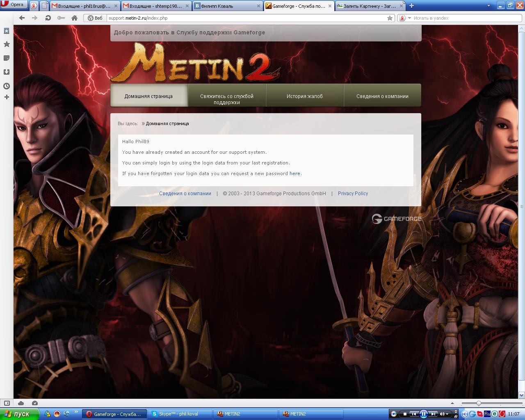Launch the blue swirl quick launch icon
Screen dimensions: 525x420
coord(66,414)
